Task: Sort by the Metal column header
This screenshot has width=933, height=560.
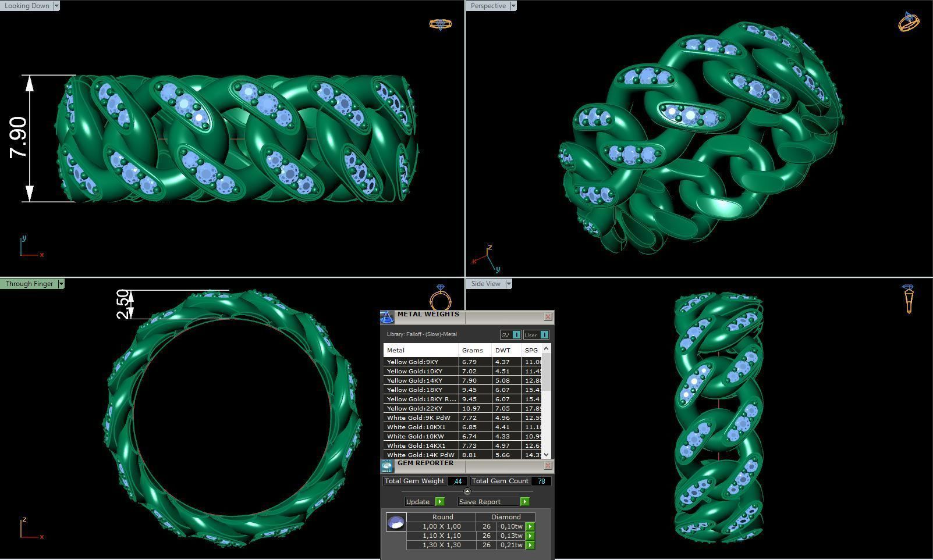Action: pos(421,350)
